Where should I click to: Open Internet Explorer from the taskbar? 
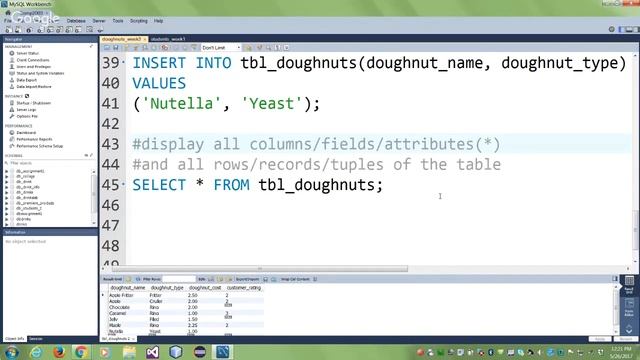(x=36, y=352)
